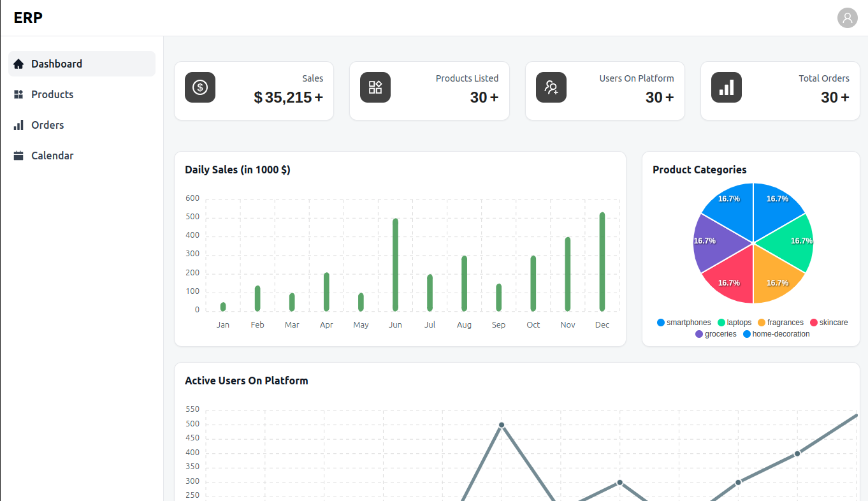Go to the Orders page
This screenshot has width=868, height=501.
tap(48, 125)
